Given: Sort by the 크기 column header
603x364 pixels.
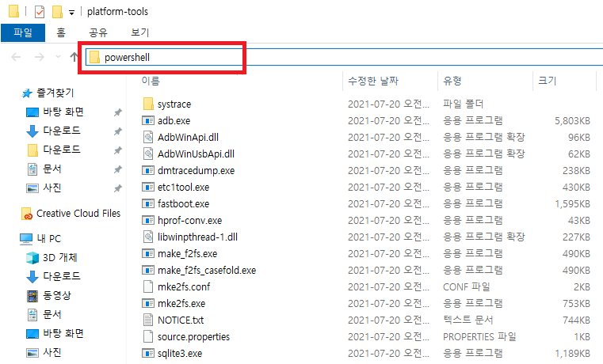Looking at the screenshot, I should point(548,81).
